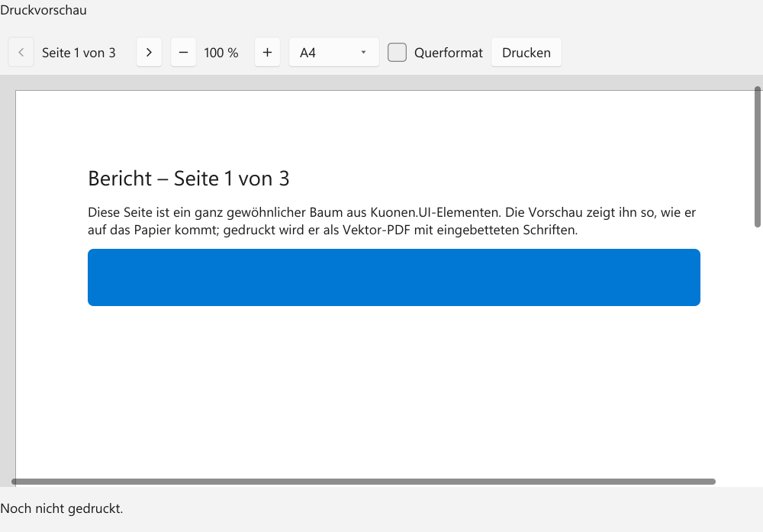Go to the previous page arrow
This screenshot has height=532, width=763.
21,52
